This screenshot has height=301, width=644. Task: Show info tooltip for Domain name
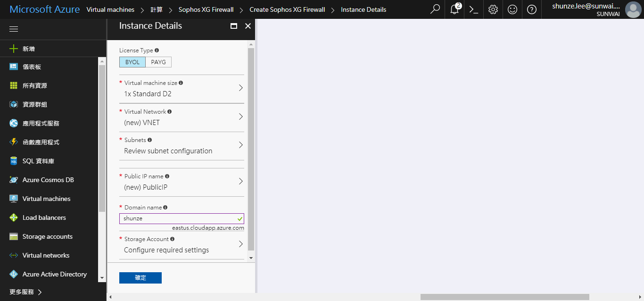coord(165,208)
